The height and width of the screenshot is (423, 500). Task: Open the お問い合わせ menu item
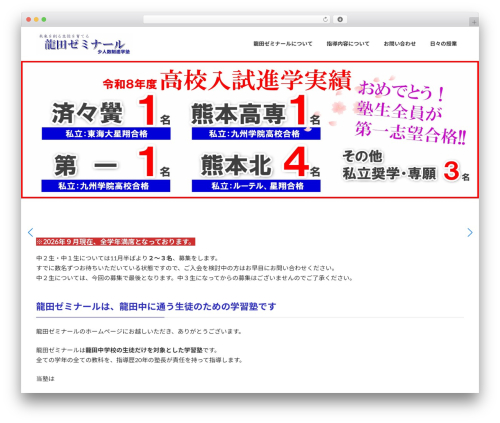tap(399, 44)
